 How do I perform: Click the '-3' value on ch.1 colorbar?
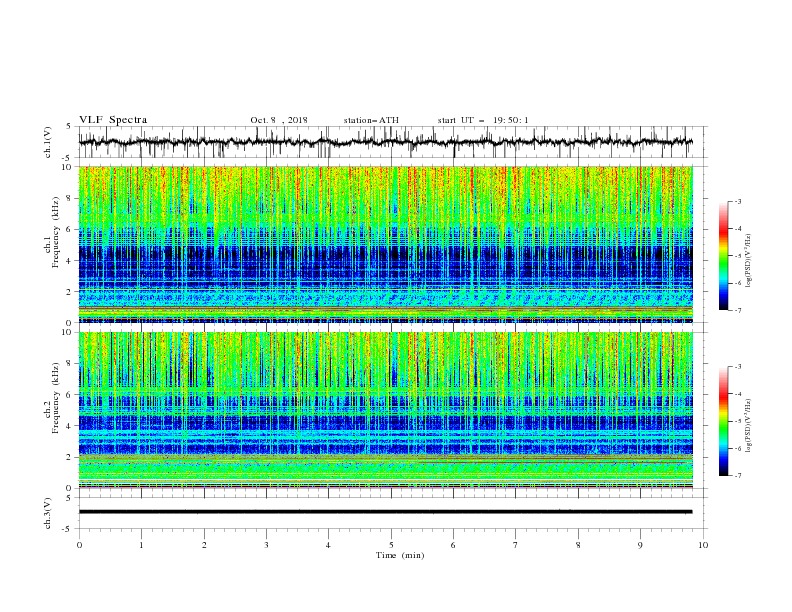(x=737, y=201)
